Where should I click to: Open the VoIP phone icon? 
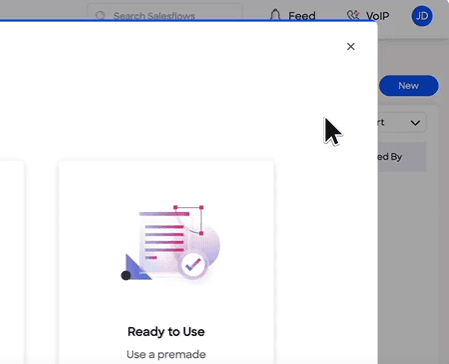tap(353, 15)
